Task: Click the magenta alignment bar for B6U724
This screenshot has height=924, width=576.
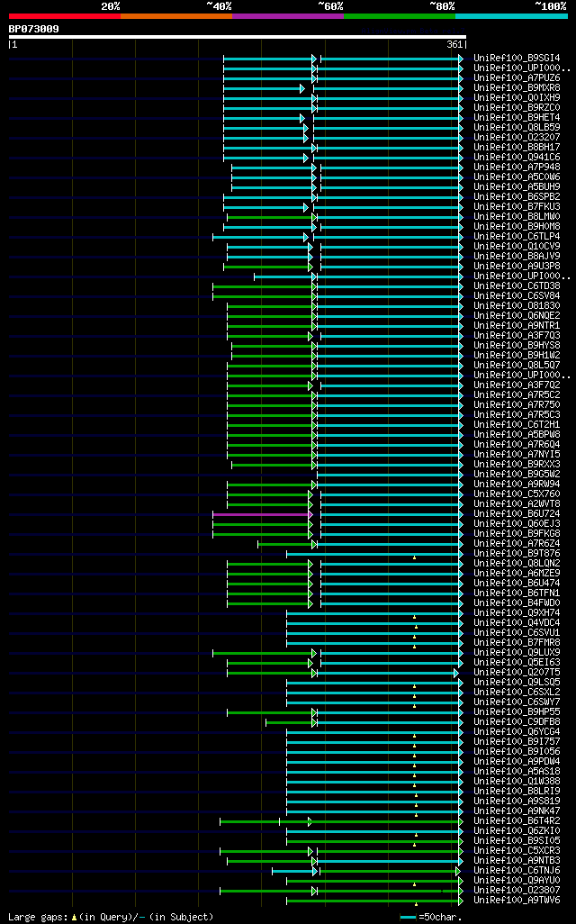Action: click(x=262, y=514)
